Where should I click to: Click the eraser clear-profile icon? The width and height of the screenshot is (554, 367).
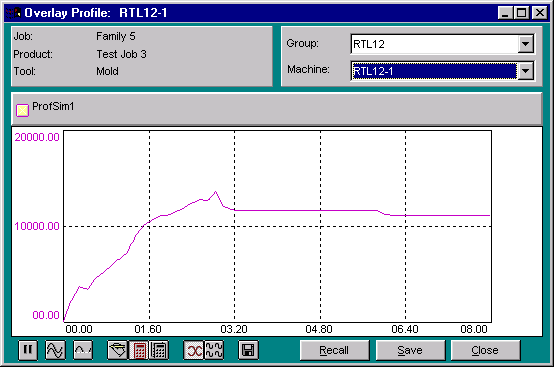click(x=117, y=350)
